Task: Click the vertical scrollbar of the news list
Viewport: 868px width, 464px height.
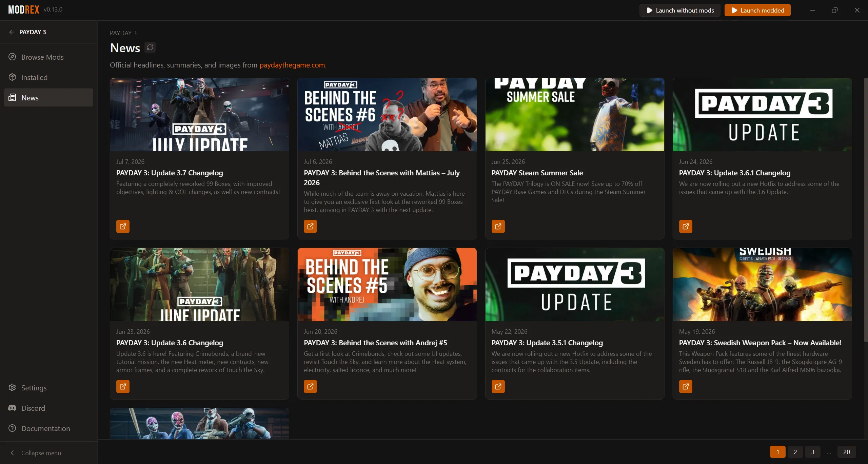Action: point(866,210)
